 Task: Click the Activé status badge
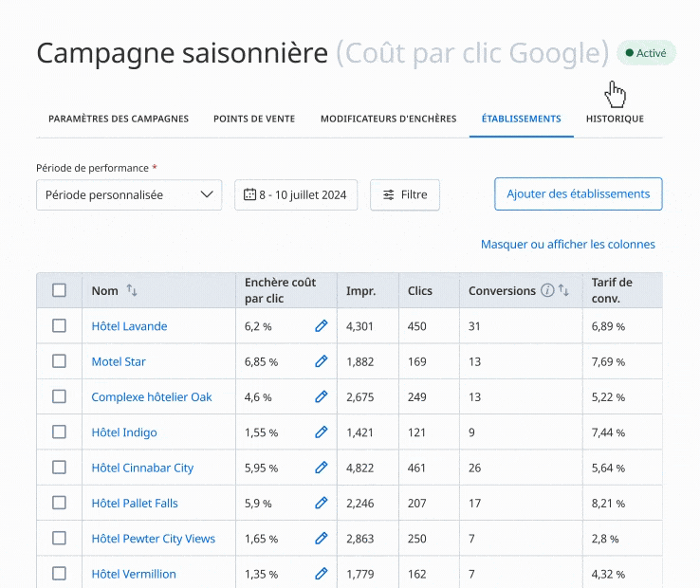point(646,53)
